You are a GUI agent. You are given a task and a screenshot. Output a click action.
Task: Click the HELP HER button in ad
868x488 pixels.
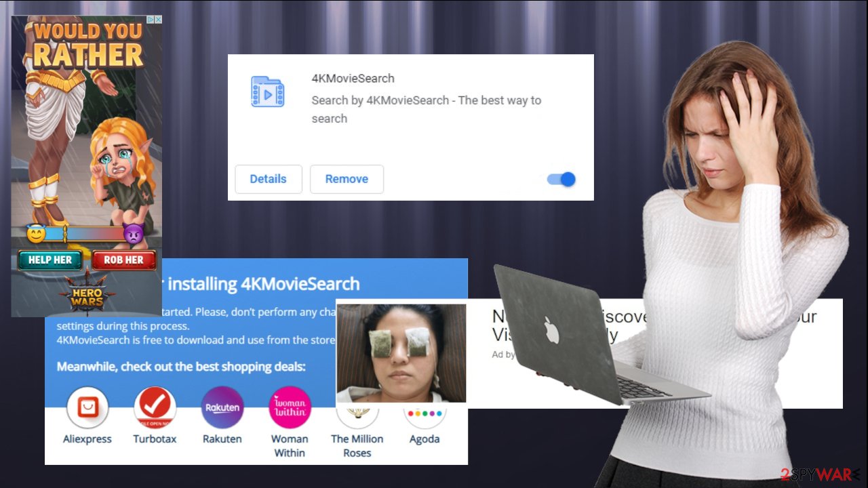50,260
